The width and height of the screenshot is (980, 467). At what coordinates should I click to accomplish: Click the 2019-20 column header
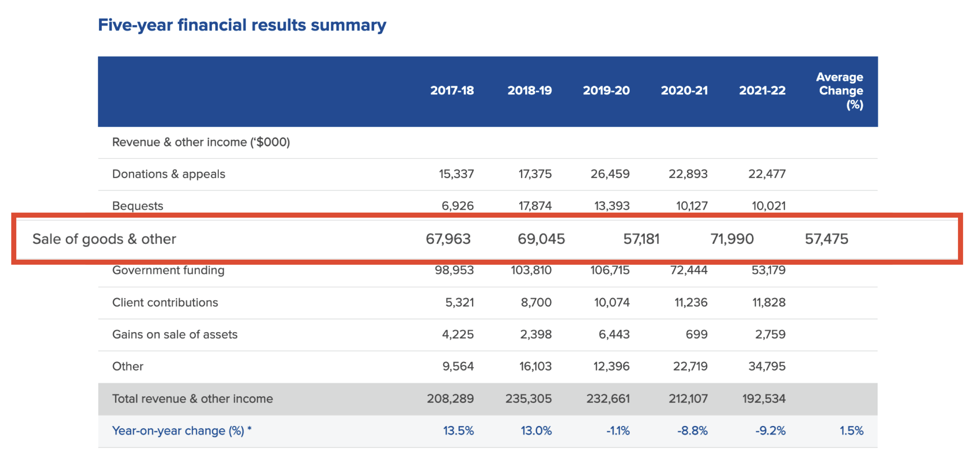tap(606, 91)
